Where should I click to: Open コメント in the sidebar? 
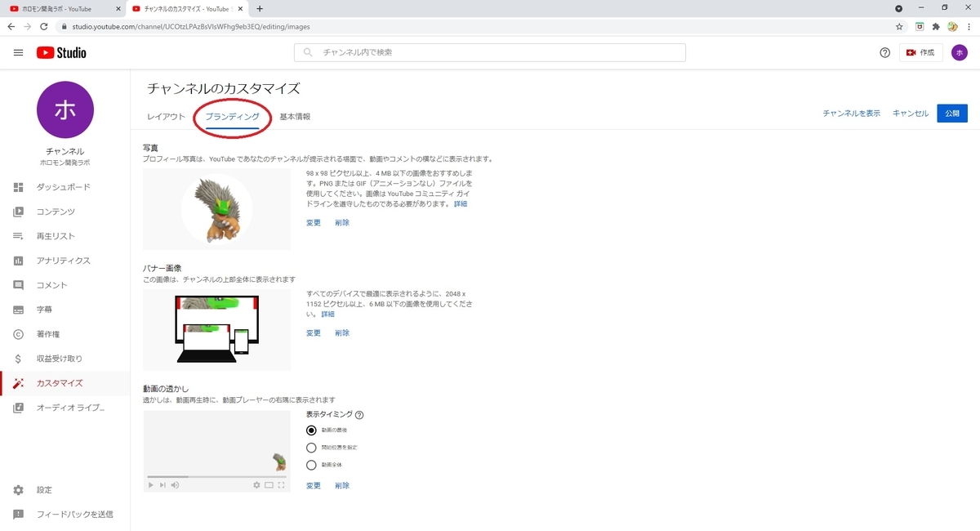click(x=65, y=285)
